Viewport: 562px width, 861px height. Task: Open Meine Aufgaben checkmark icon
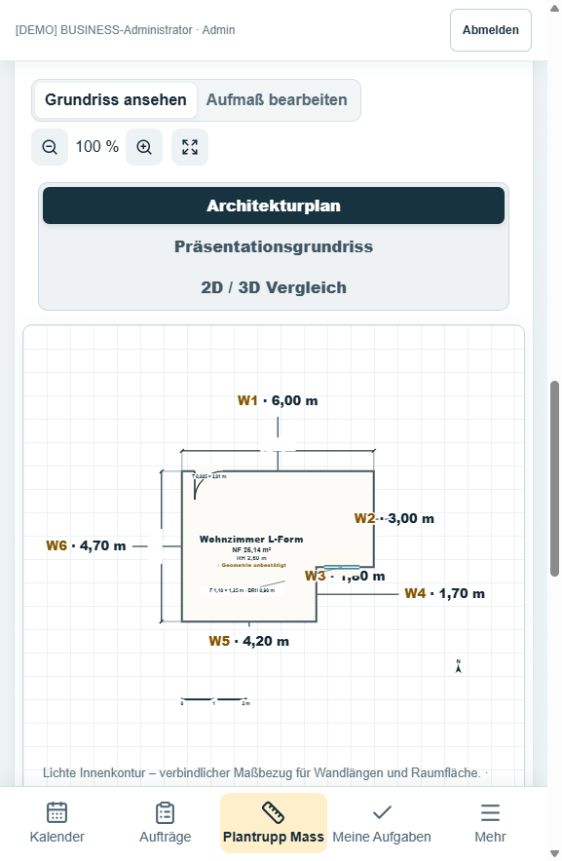(x=382, y=812)
